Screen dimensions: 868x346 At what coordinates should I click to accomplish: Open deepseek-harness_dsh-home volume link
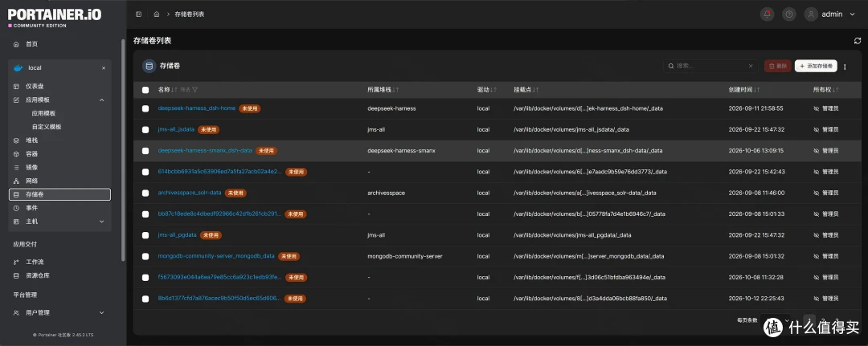click(197, 108)
